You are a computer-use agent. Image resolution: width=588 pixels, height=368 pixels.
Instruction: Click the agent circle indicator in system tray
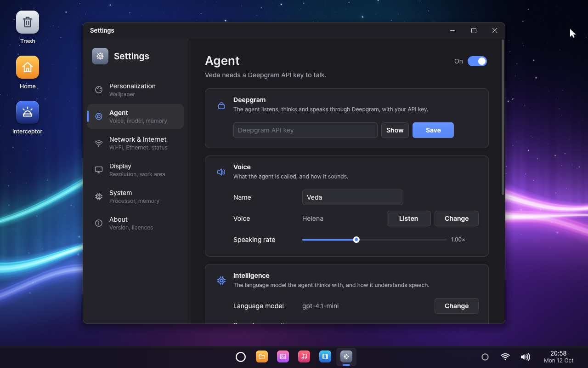click(x=485, y=357)
